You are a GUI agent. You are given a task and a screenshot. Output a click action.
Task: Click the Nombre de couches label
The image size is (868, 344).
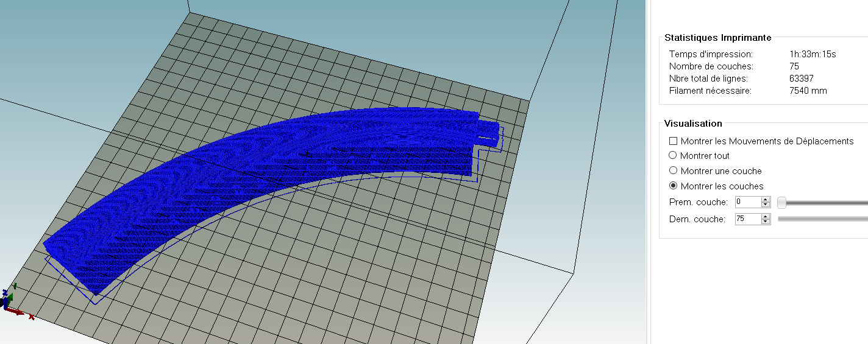coord(711,66)
